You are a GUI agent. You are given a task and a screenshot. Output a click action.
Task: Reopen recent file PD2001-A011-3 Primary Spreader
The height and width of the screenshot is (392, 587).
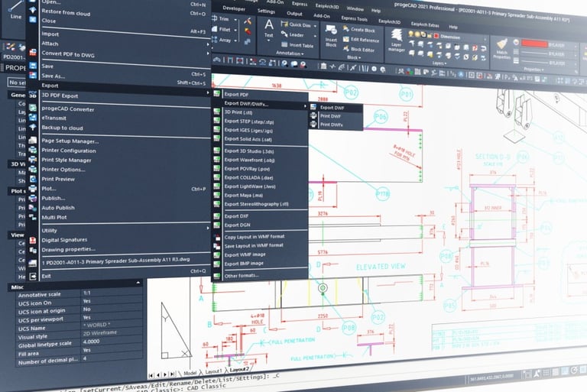[115, 261]
